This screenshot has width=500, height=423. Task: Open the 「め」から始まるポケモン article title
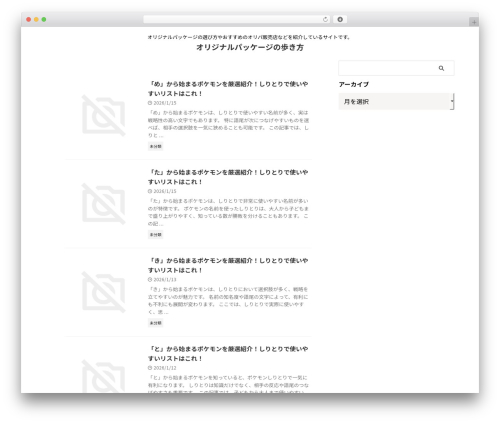228,89
